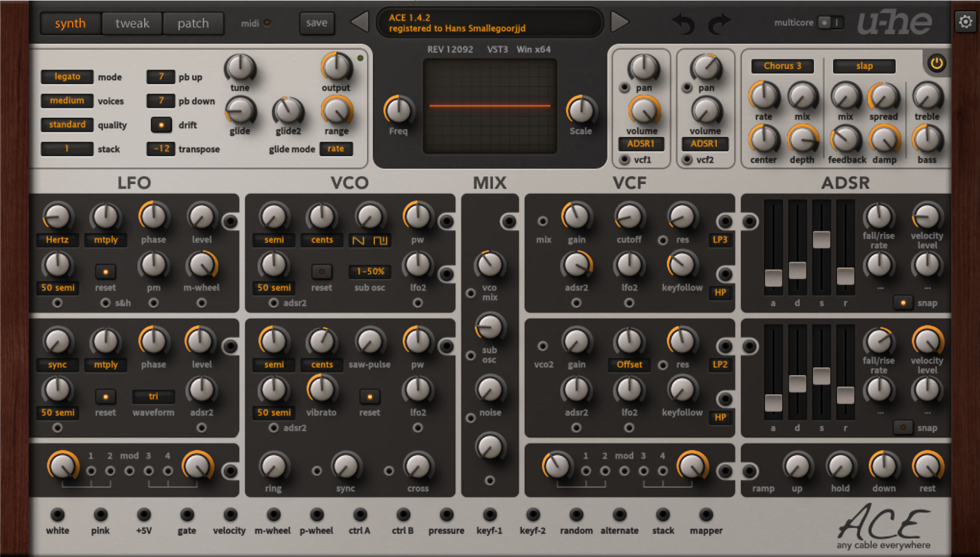The image size is (980, 557).
Task: Open the legato mode selector
Action: [x=67, y=76]
